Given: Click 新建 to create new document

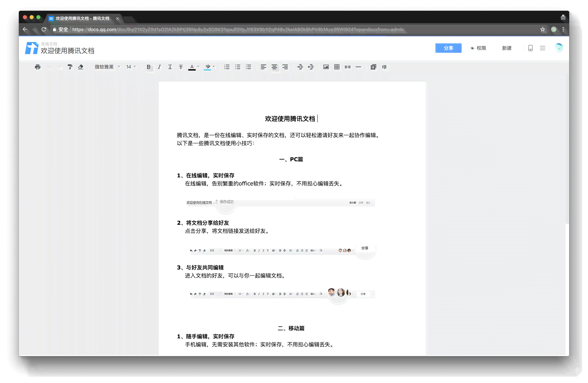Looking at the screenshot, I should (x=507, y=48).
